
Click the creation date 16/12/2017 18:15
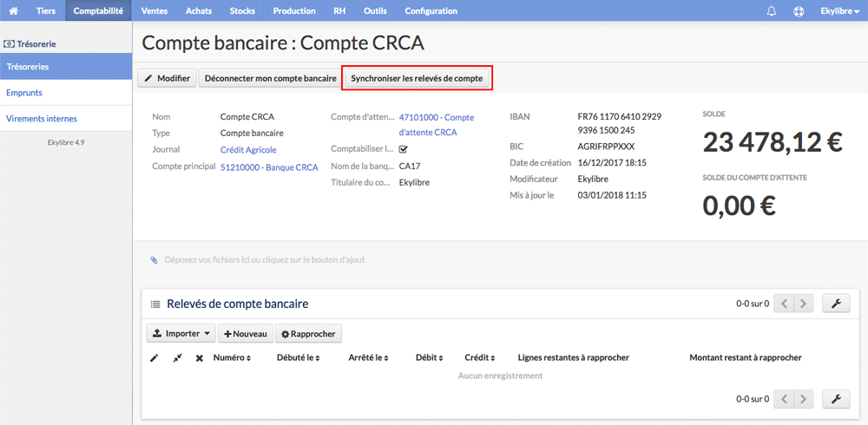coord(612,163)
